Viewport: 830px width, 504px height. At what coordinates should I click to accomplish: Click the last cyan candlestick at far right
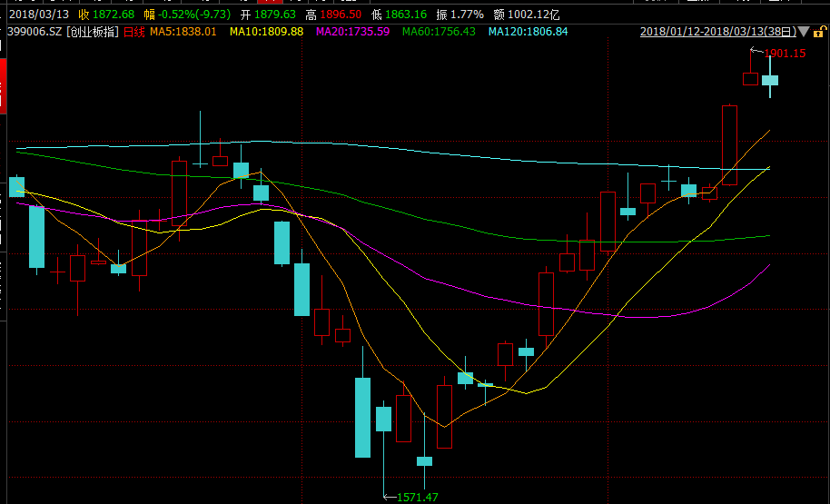coord(770,80)
